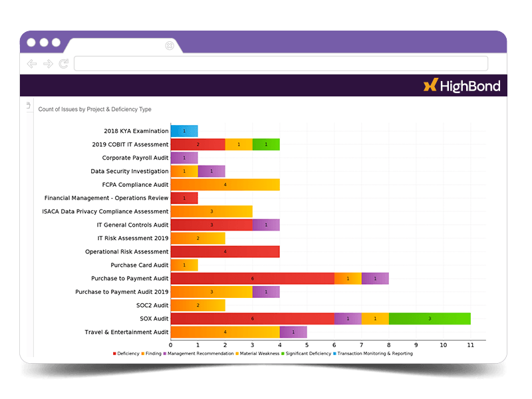Select the purple Corporate Payroll Audit bar
This screenshot has height=399, width=532.
[184, 158]
